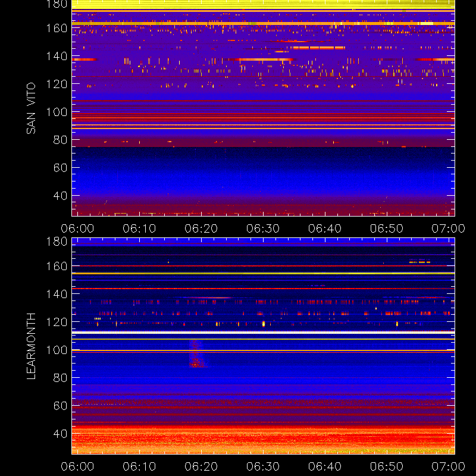The image size is (476, 476).
Task: Choose the 06:20 time label under Learmonth plot
Action: 201,466
